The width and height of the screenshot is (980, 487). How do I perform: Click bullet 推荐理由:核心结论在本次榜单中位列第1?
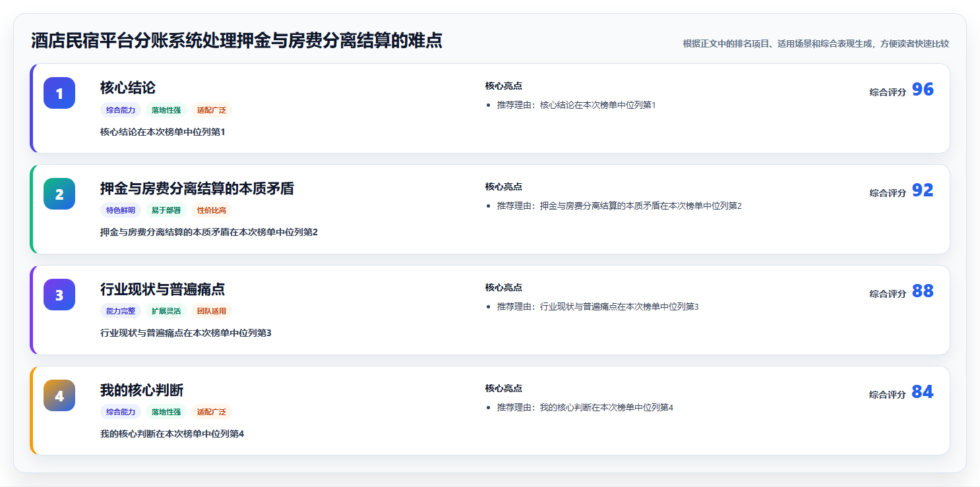click(576, 105)
